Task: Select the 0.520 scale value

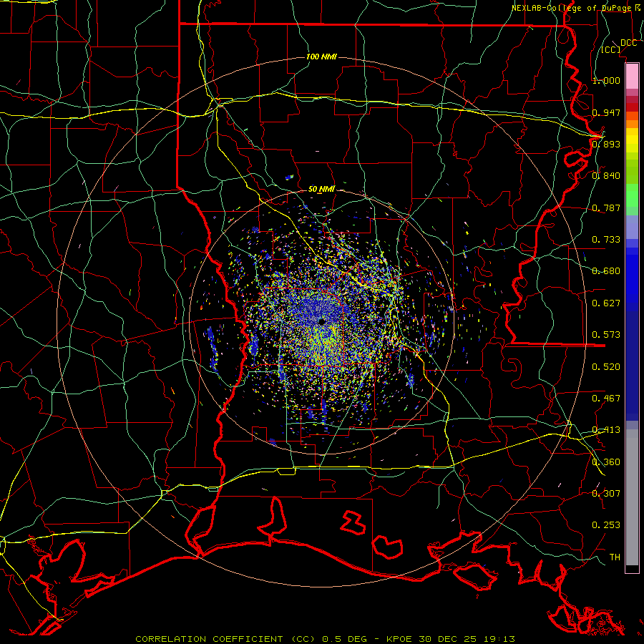Action: tap(606, 367)
